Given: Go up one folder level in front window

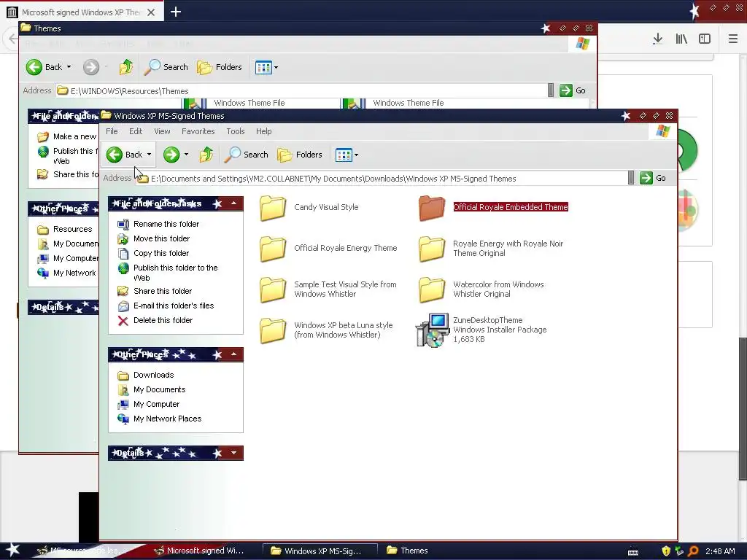Looking at the screenshot, I should (206, 155).
